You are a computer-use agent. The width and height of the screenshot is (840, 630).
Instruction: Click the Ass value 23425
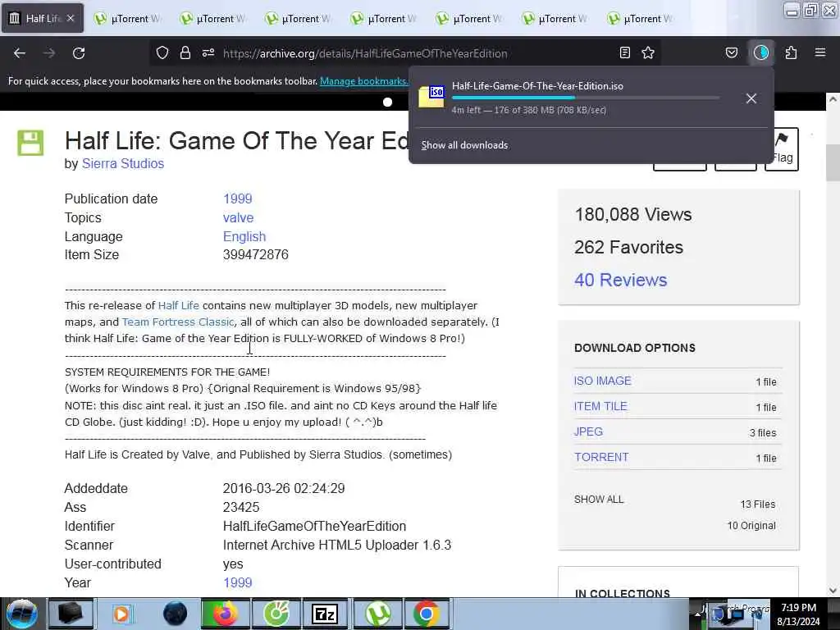point(241,507)
